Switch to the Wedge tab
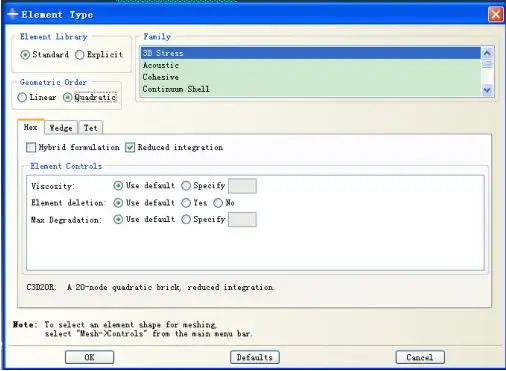The image size is (506, 371). pos(61,128)
